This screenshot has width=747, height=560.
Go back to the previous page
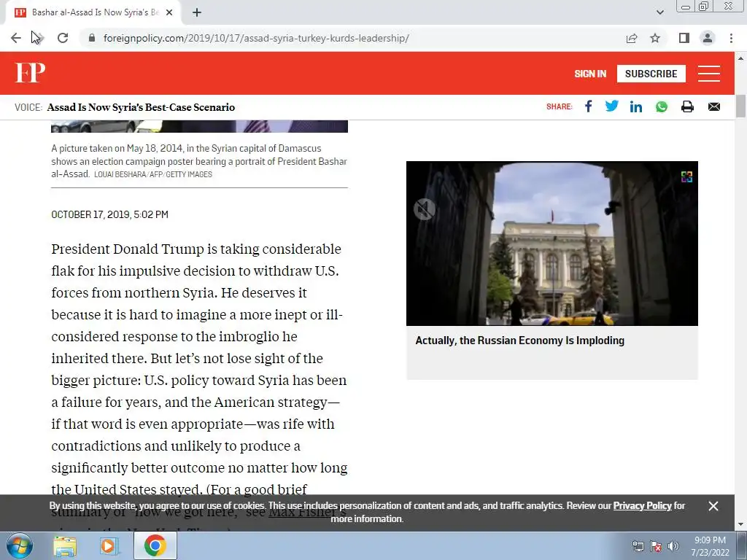tap(16, 38)
